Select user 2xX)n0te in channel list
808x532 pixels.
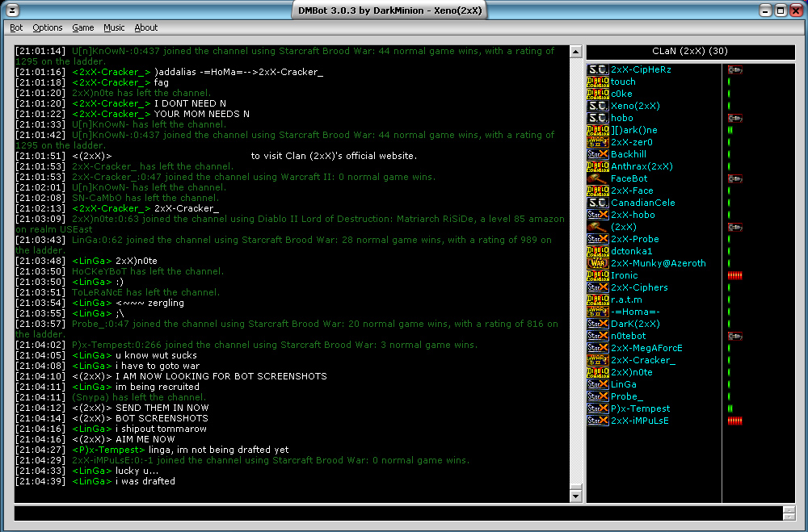632,372
